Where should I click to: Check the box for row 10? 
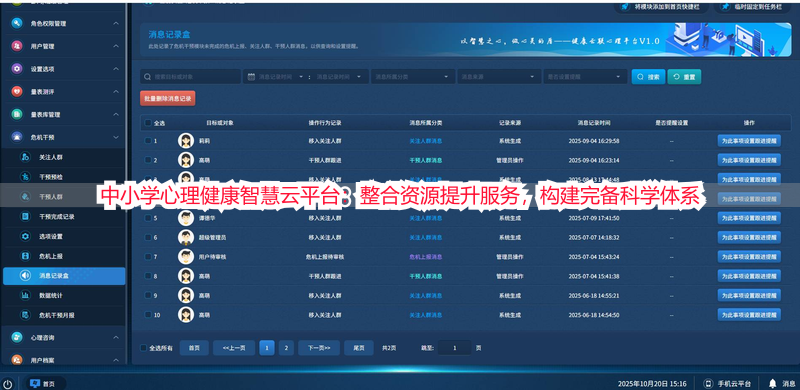point(148,314)
